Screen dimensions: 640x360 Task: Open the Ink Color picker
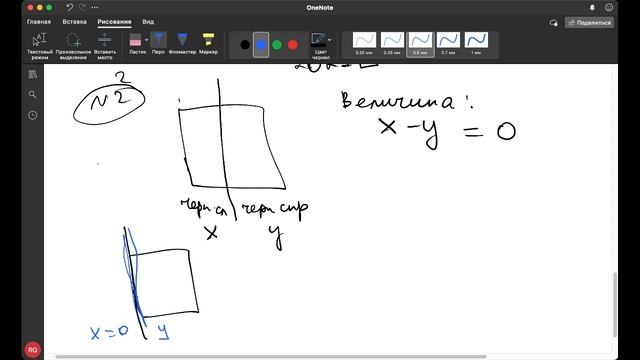tap(320, 46)
